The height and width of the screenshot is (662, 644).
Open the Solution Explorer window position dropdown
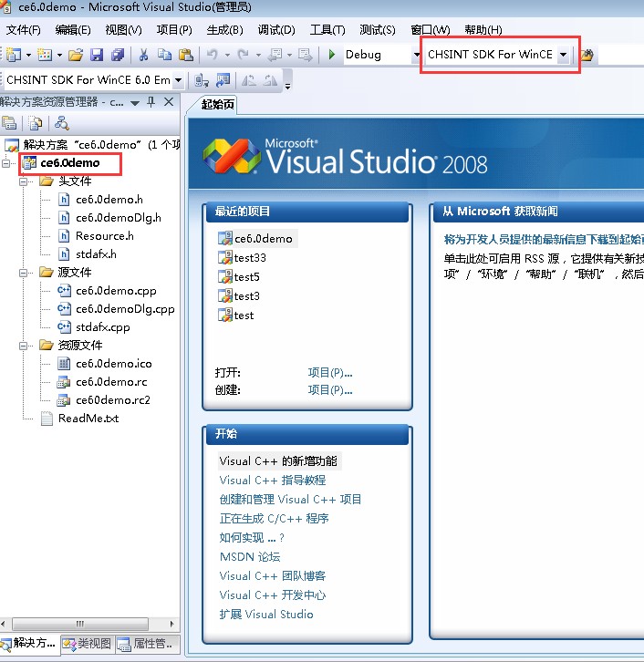pos(135,103)
